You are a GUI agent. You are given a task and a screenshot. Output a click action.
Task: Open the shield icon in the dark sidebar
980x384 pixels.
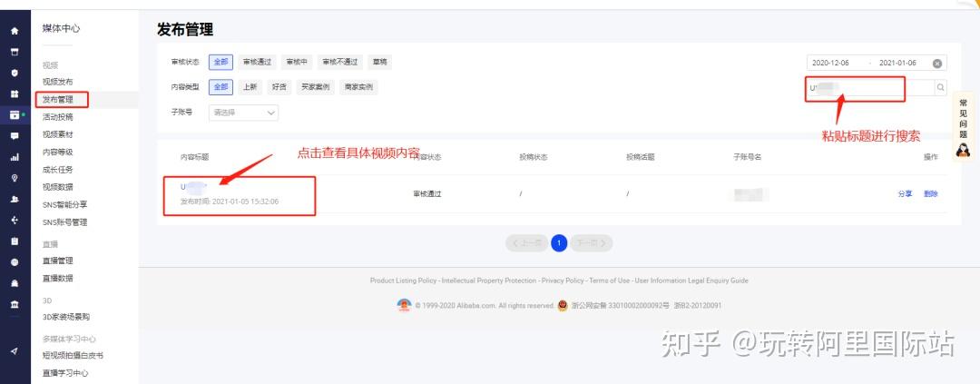click(x=15, y=73)
